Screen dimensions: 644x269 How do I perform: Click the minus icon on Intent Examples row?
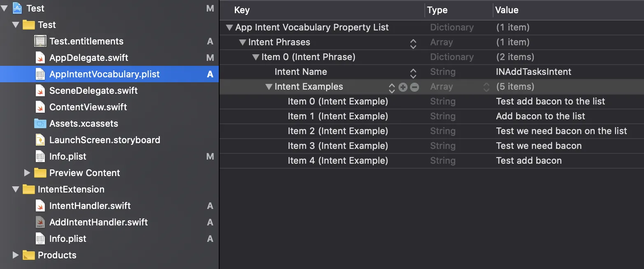point(415,87)
